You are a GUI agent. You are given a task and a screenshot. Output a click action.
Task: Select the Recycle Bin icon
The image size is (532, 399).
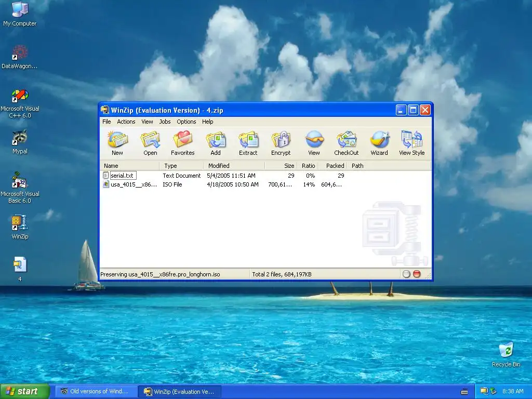[x=506, y=354]
